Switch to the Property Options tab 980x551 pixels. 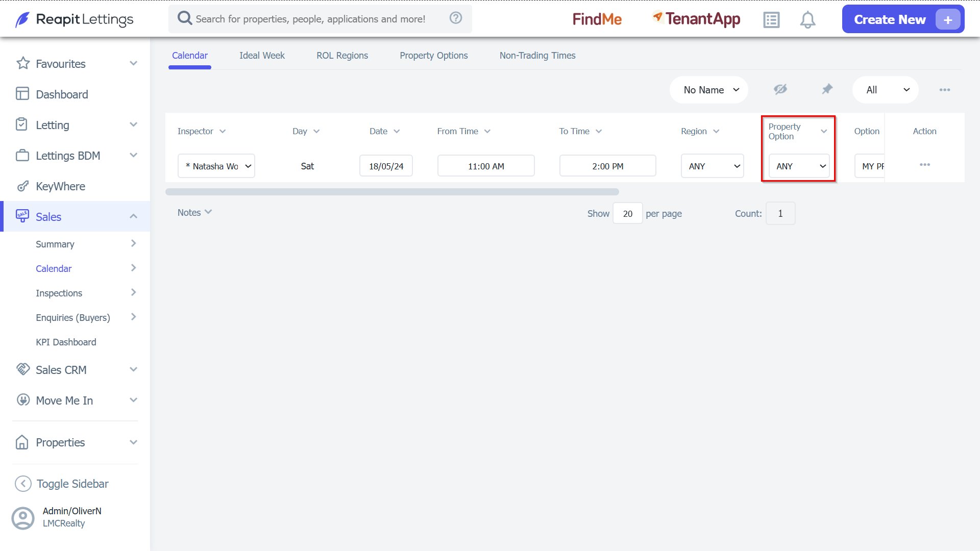434,56
